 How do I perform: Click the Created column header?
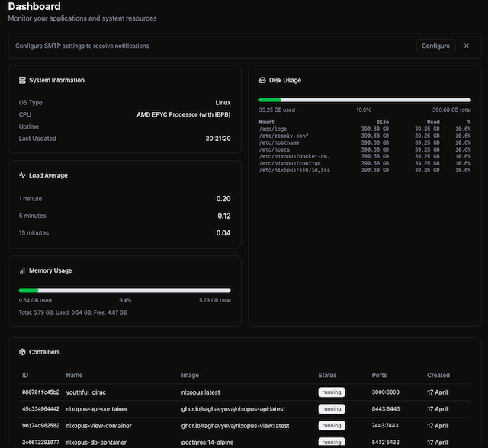point(438,376)
